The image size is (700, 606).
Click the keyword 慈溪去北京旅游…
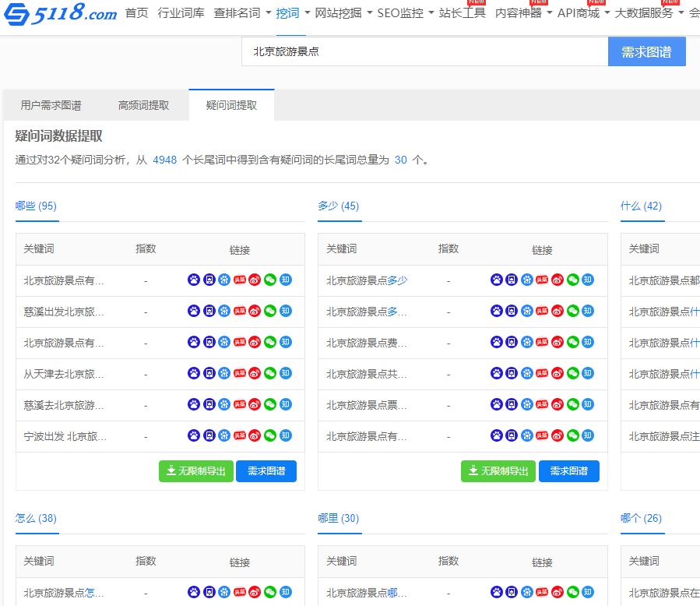(x=64, y=405)
